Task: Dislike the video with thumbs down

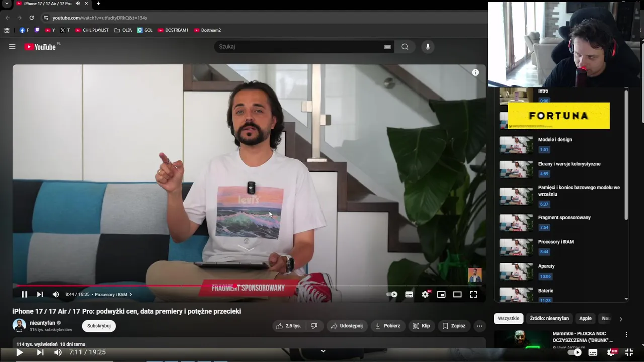Action: 314,326
